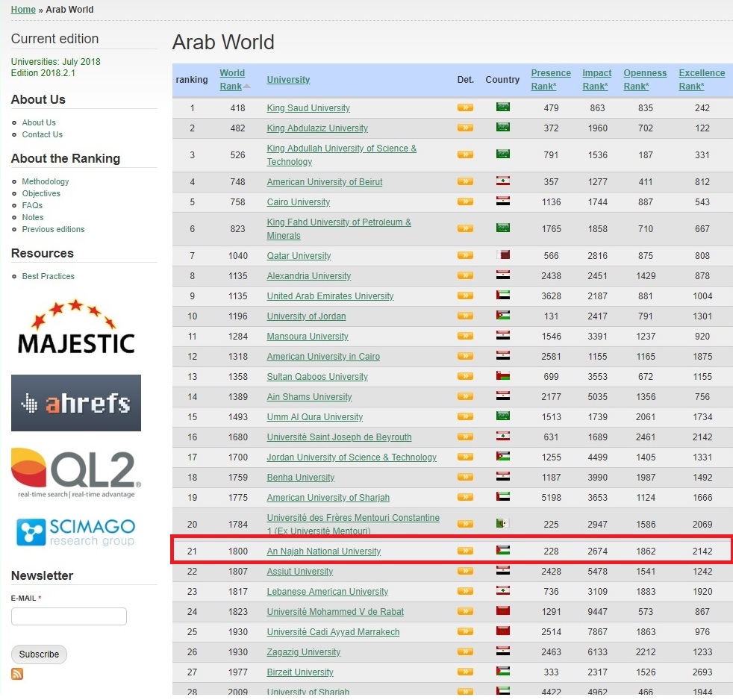Click the Algeria flag in Constantine university row
This screenshot has width=733, height=700.
[x=503, y=523]
